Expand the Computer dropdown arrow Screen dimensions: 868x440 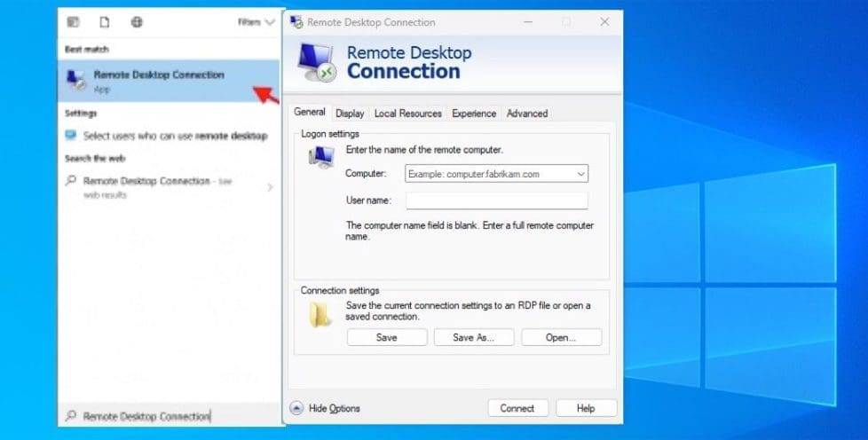tap(581, 174)
